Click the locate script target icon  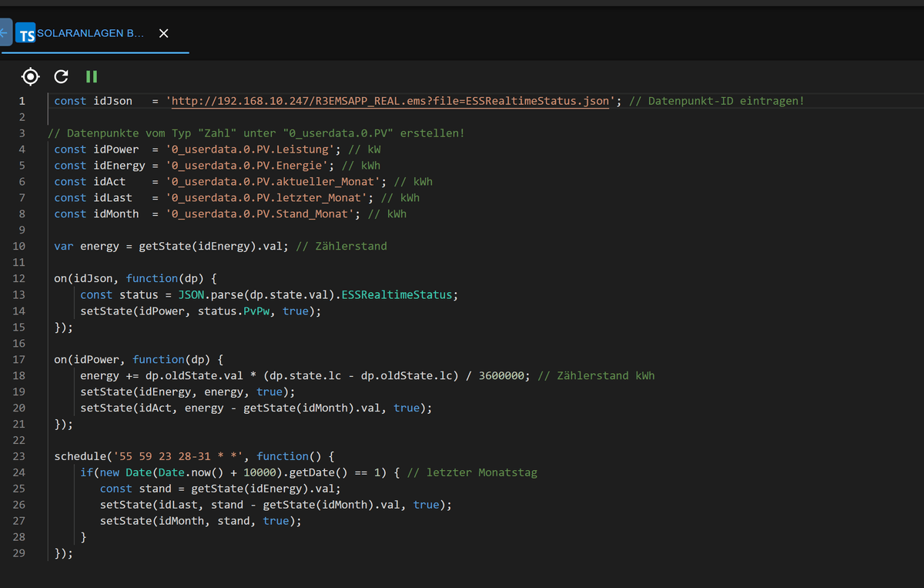point(30,76)
